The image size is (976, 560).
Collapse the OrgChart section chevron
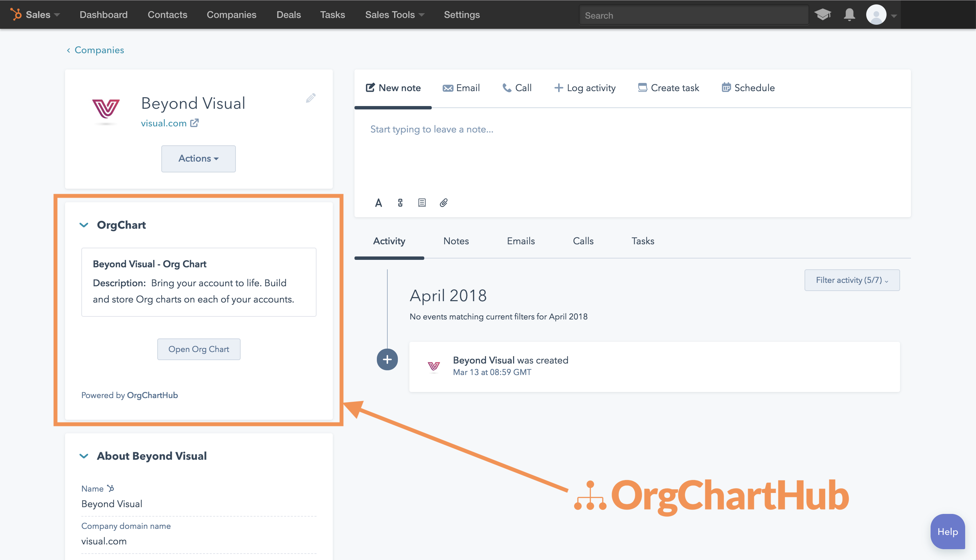point(84,224)
